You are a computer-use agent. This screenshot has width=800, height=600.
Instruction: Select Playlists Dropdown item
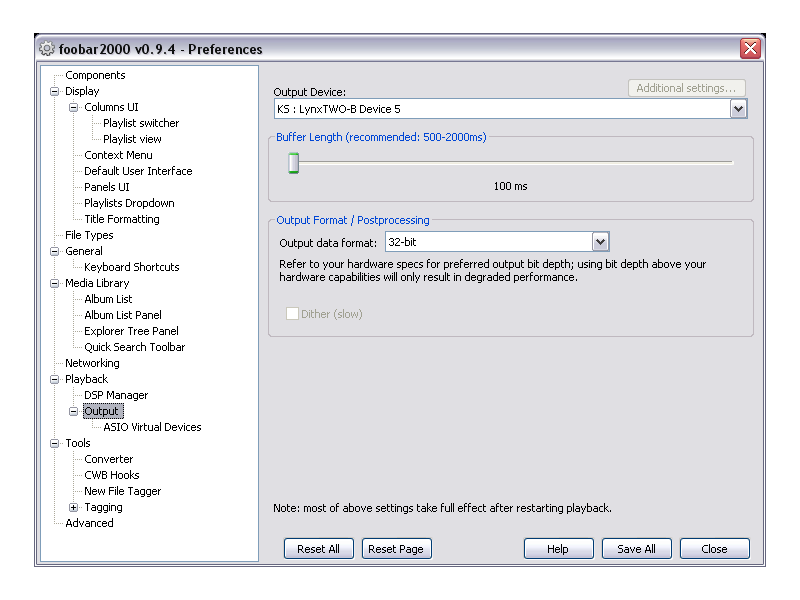click(x=129, y=203)
